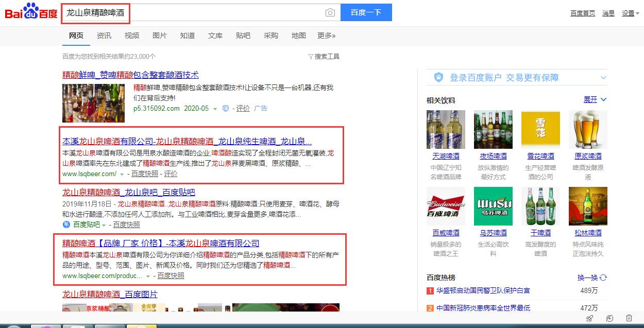644x328 pixels.
Task: Click the liquor bottles ad thumbnail
Action: click(93, 103)
